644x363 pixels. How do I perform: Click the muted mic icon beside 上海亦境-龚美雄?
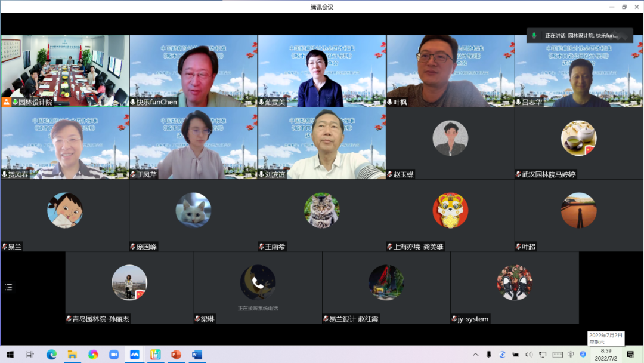pos(390,247)
